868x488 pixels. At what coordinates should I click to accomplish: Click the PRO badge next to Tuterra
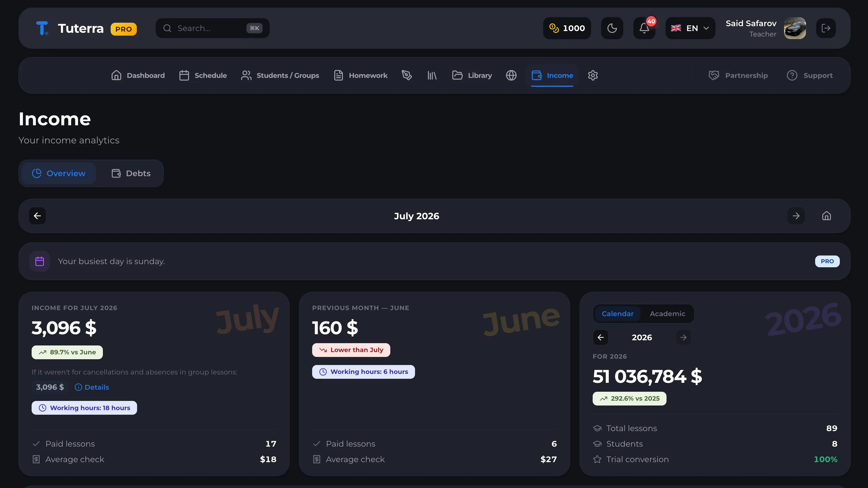[x=124, y=29]
